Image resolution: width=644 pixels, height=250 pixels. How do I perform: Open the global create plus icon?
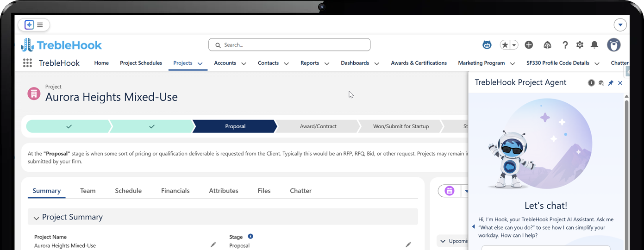click(x=529, y=45)
